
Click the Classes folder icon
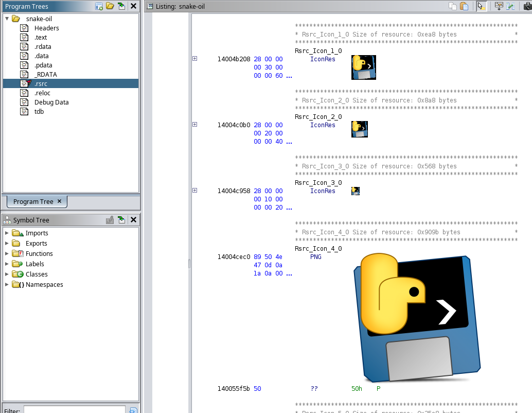pyautogui.click(x=17, y=274)
